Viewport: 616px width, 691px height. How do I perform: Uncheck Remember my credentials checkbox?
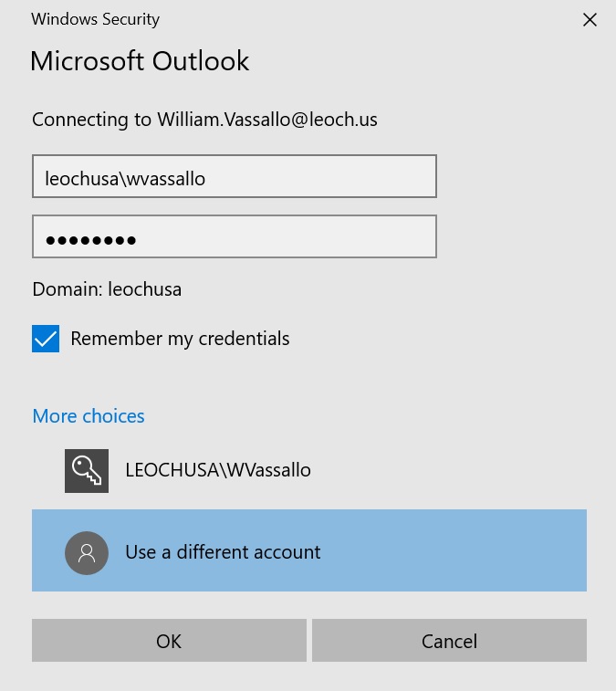pos(46,339)
